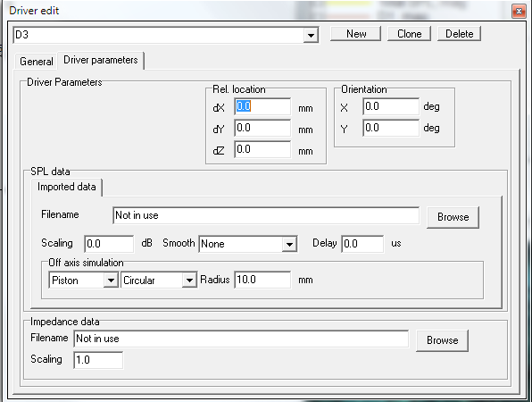Switch to the General tab
The image size is (532, 402).
pos(37,62)
